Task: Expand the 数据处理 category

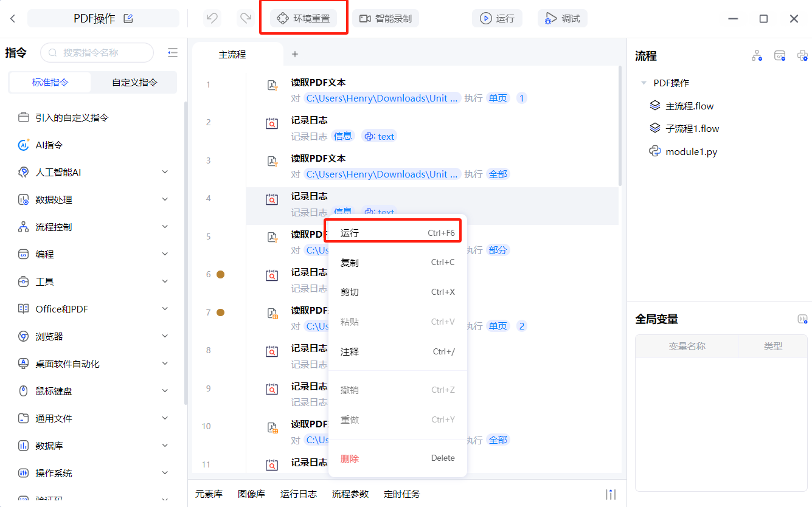Action: (x=165, y=199)
